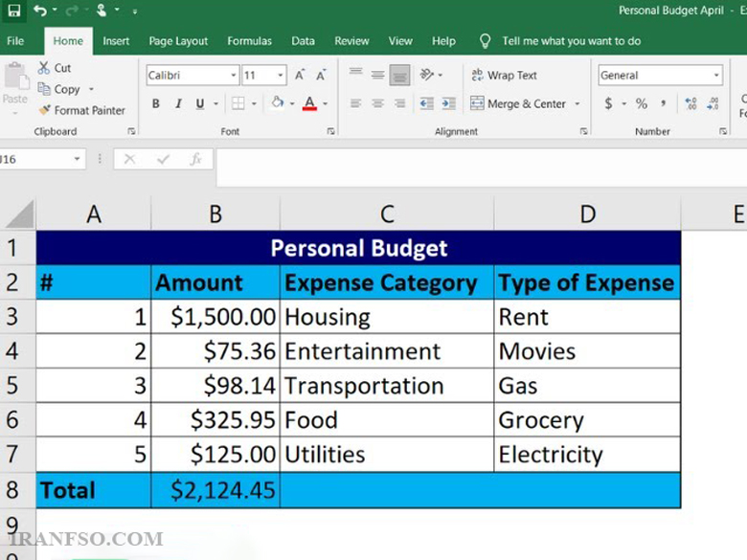Image resolution: width=747 pixels, height=560 pixels.
Task: Toggle Italic formatting
Action: tap(178, 103)
